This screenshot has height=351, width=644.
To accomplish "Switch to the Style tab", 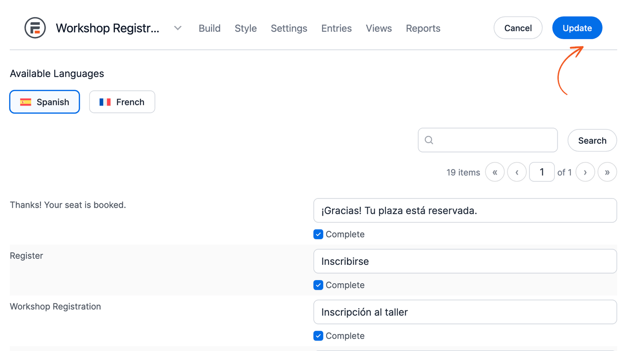I will [246, 28].
